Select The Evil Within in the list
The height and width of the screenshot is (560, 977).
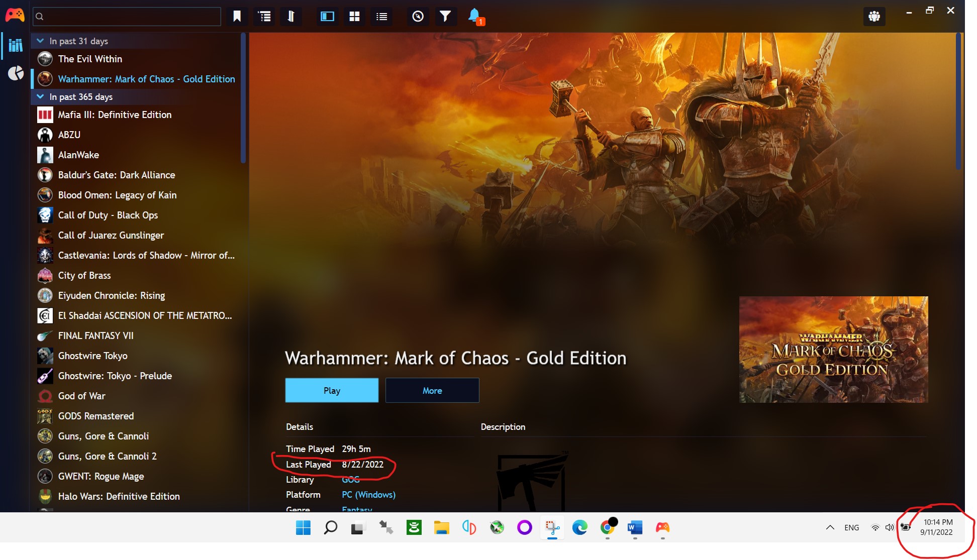[136, 59]
